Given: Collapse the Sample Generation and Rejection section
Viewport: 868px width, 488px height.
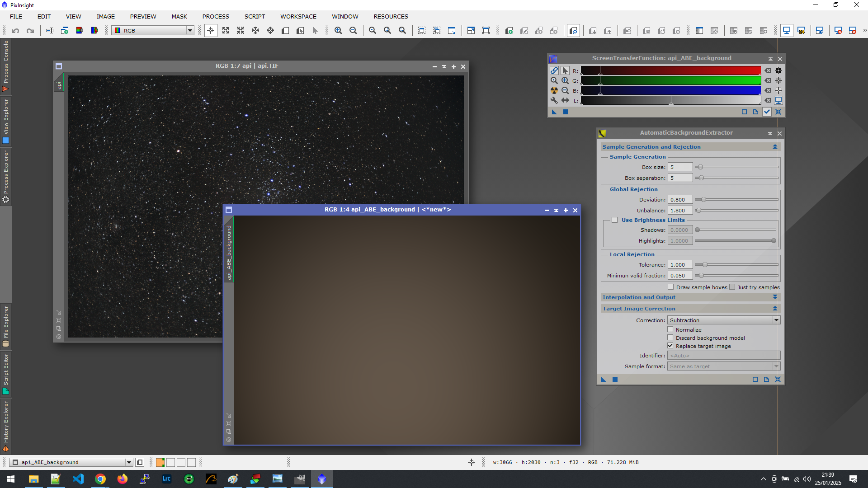Looking at the screenshot, I should pyautogui.click(x=775, y=147).
